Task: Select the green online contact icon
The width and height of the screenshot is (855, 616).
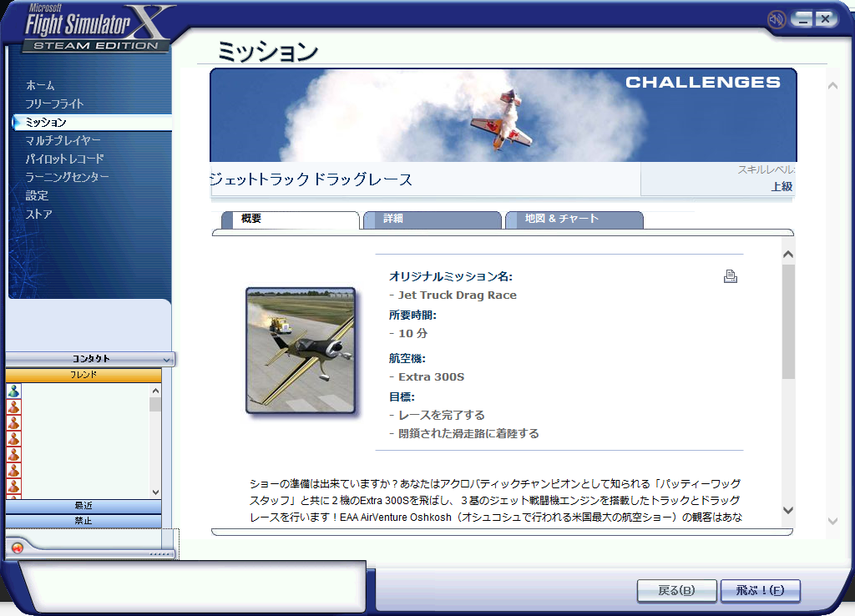Action: coord(13,391)
